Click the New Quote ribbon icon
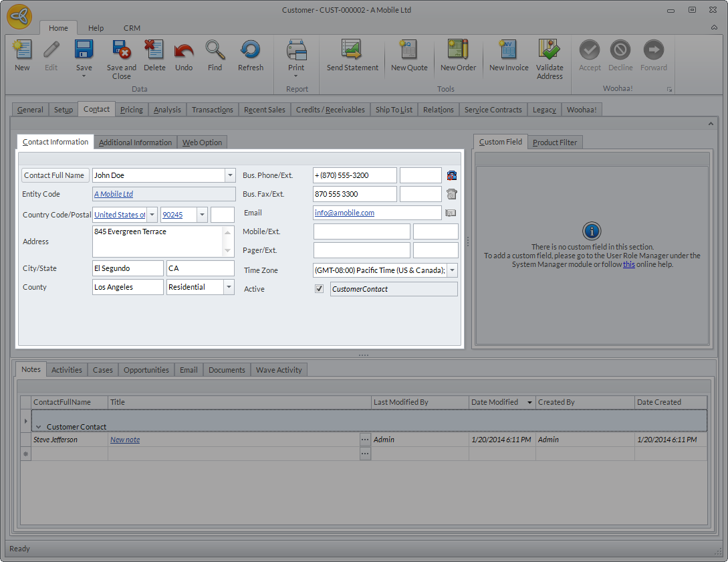Viewport: 728px width, 562px height. tap(409, 51)
